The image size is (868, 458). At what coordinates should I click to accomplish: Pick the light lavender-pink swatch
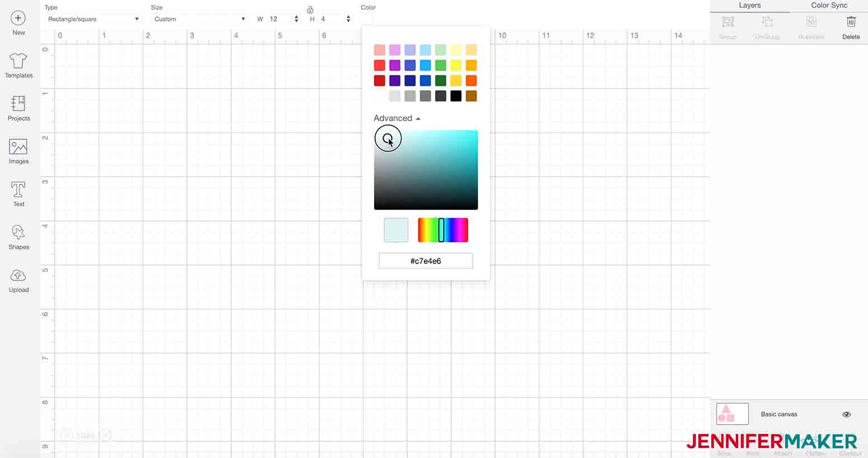pyautogui.click(x=395, y=50)
